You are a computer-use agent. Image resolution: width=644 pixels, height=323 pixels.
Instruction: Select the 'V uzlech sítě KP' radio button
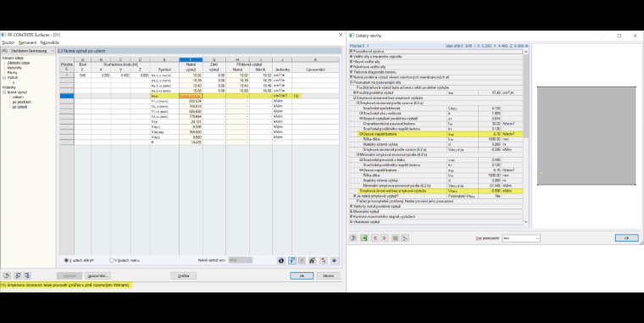(66, 260)
